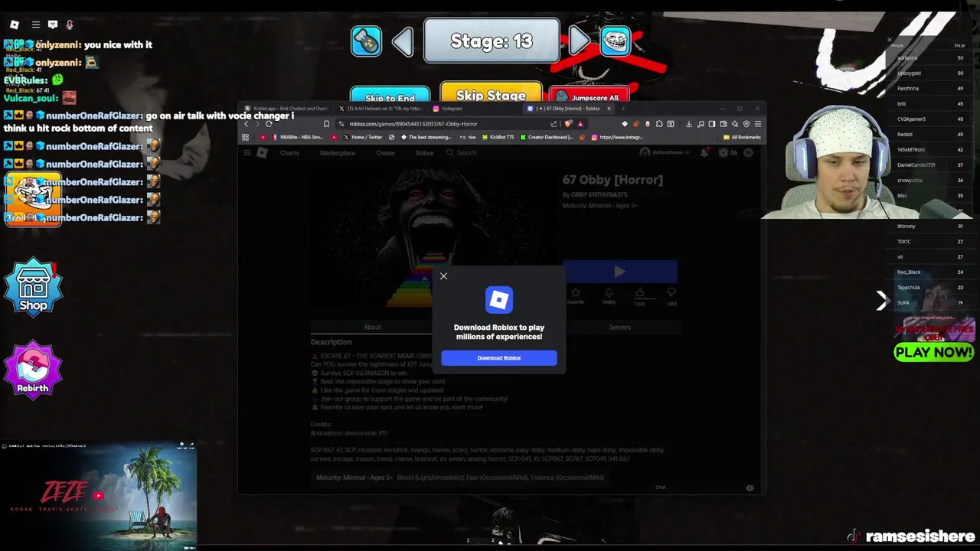Click the PLAY NOW! advertisement

pyautogui.click(x=933, y=352)
